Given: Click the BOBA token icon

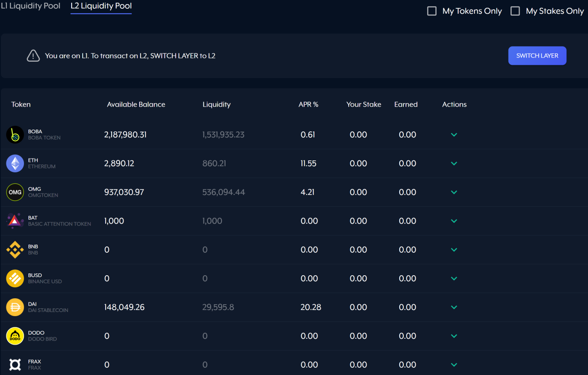Looking at the screenshot, I should click(x=15, y=135).
